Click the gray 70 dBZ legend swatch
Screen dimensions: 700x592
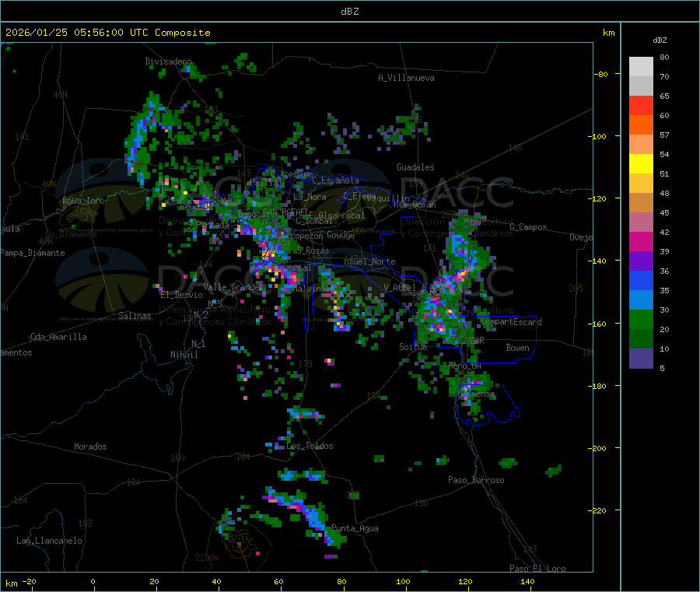641,86
